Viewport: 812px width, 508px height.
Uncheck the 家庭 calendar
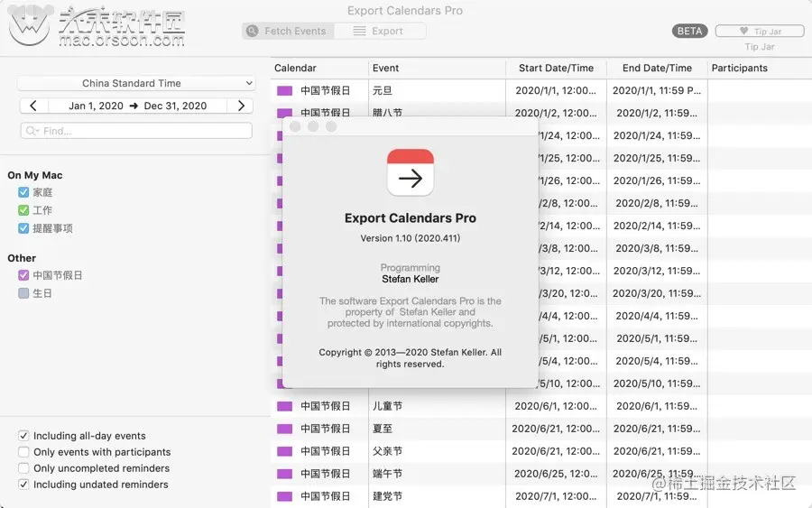pyautogui.click(x=23, y=192)
